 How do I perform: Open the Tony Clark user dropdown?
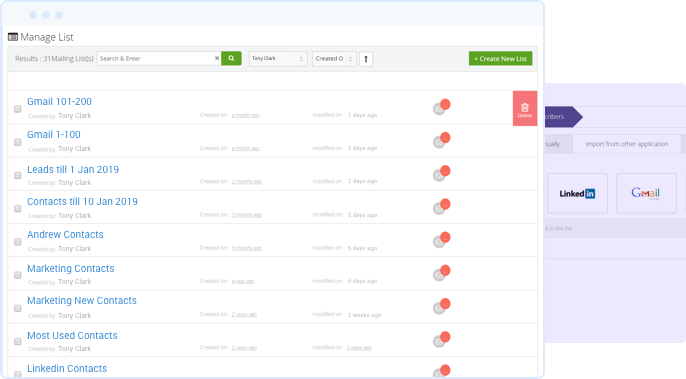point(278,59)
